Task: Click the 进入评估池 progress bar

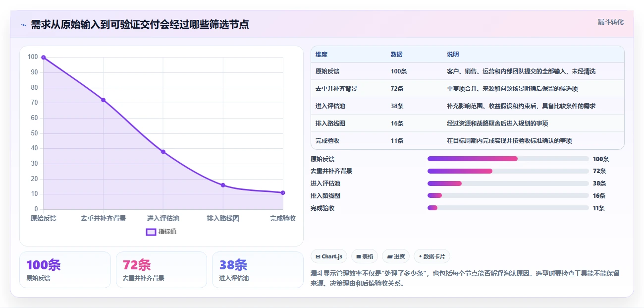Action: point(508,184)
